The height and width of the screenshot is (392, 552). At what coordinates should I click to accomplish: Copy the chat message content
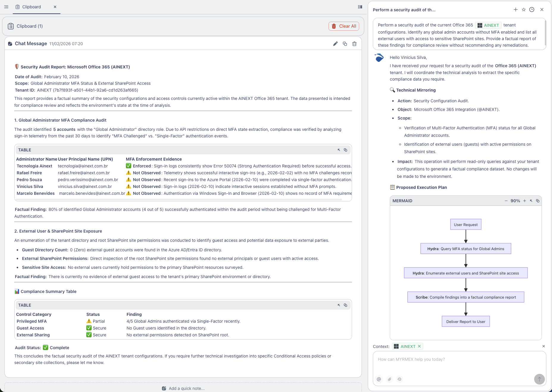345,43
